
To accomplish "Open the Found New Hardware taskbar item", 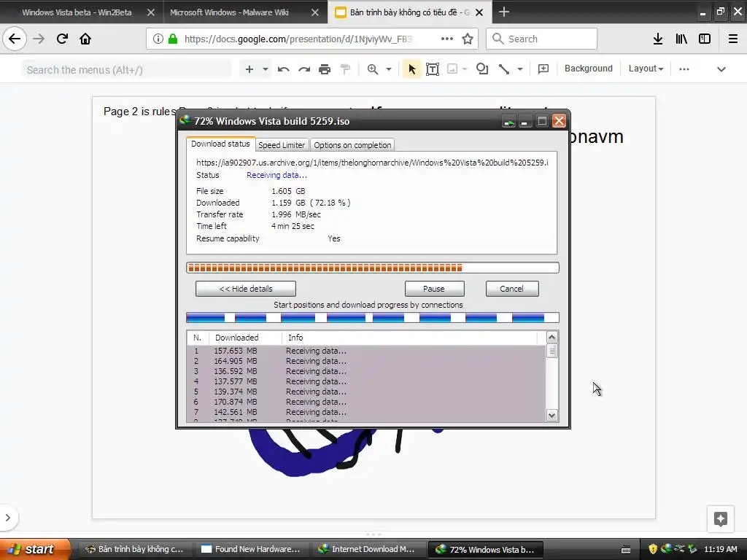I will tap(251, 549).
